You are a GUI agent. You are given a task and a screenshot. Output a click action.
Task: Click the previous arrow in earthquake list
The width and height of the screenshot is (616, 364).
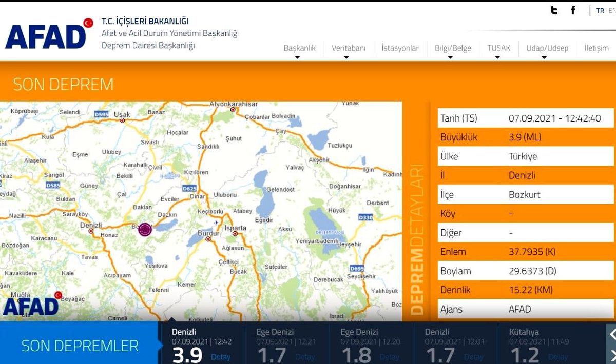tap(612, 334)
